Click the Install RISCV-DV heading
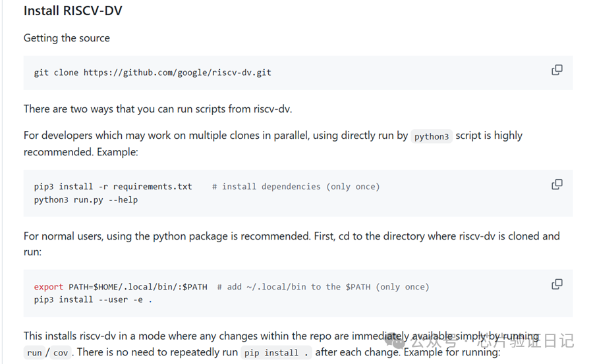 point(72,11)
